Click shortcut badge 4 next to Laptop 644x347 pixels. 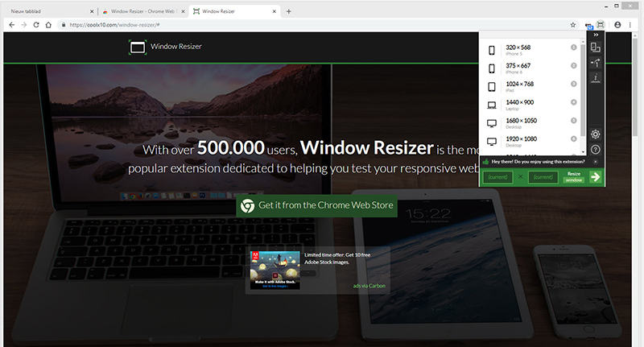(574, 102)
